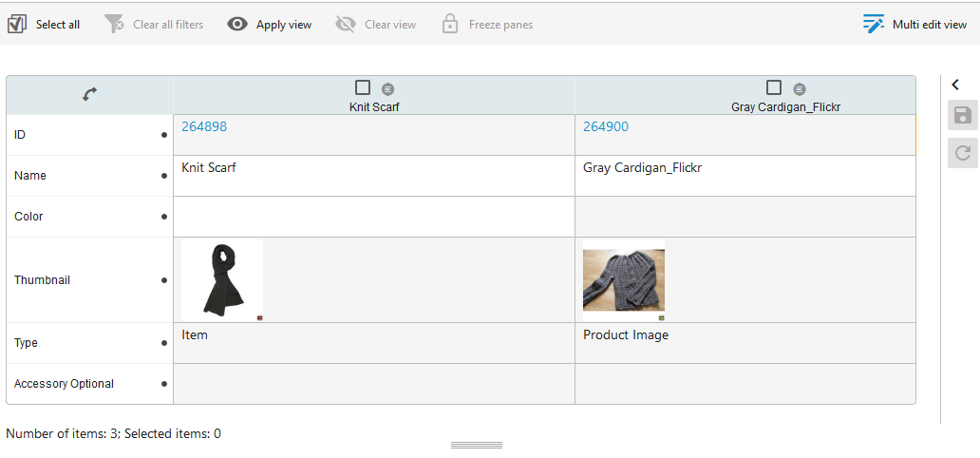The width and height of the screenshot is (980, 458).
Task: Click the bottom panel resize handle
Action: click(x=476, y=445)
